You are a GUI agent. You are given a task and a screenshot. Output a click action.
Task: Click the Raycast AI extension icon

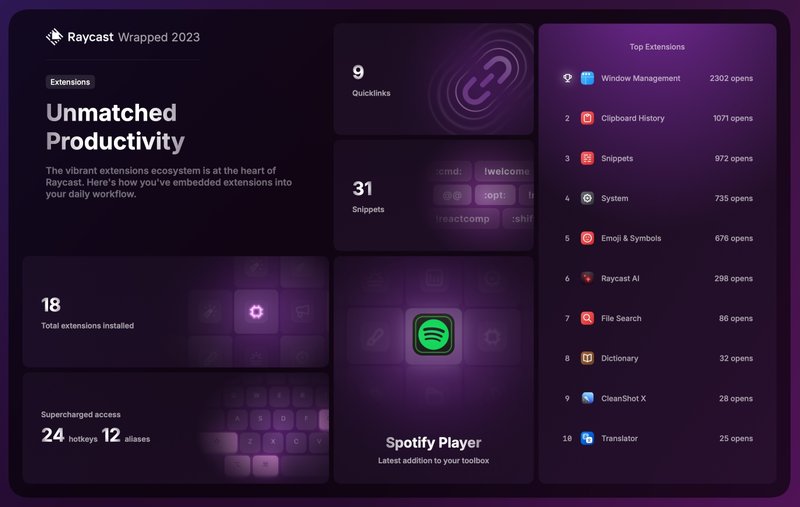(587, 278)
